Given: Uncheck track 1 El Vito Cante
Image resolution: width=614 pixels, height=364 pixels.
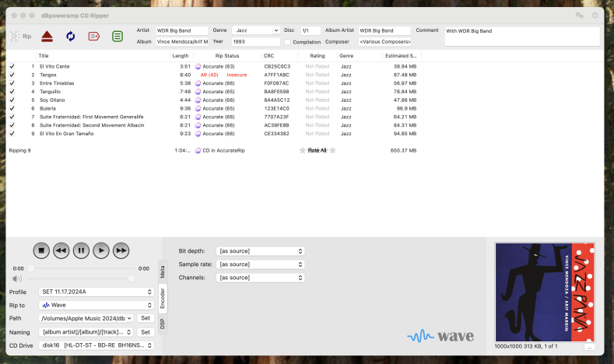Looking at the screenshot, I should 12,67.
